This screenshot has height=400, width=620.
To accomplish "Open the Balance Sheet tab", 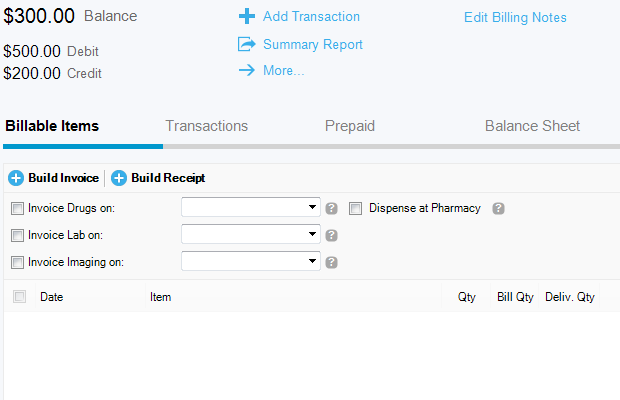I will (x=532, y=126).
